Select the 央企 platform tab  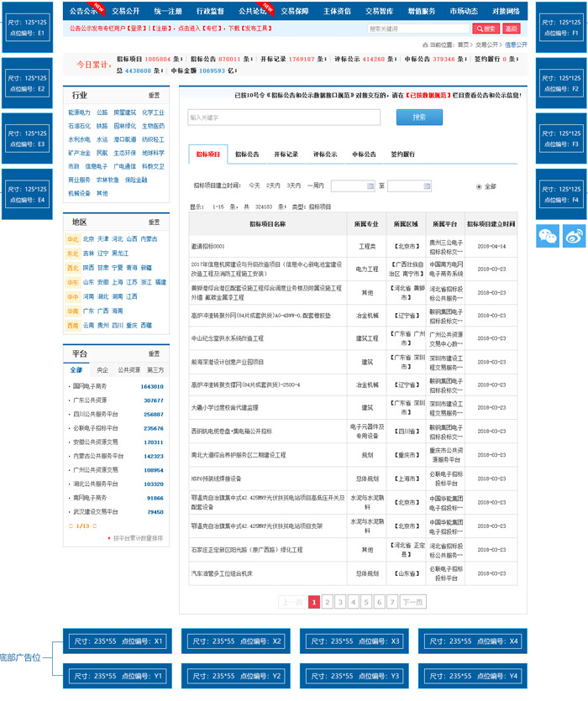coord(102,369)
